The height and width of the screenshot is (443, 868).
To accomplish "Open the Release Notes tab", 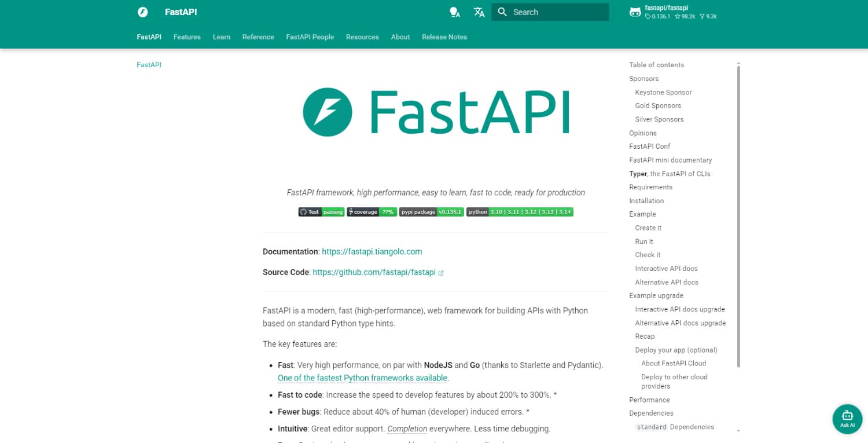I will pyautogui.click(x=444, y=37).
